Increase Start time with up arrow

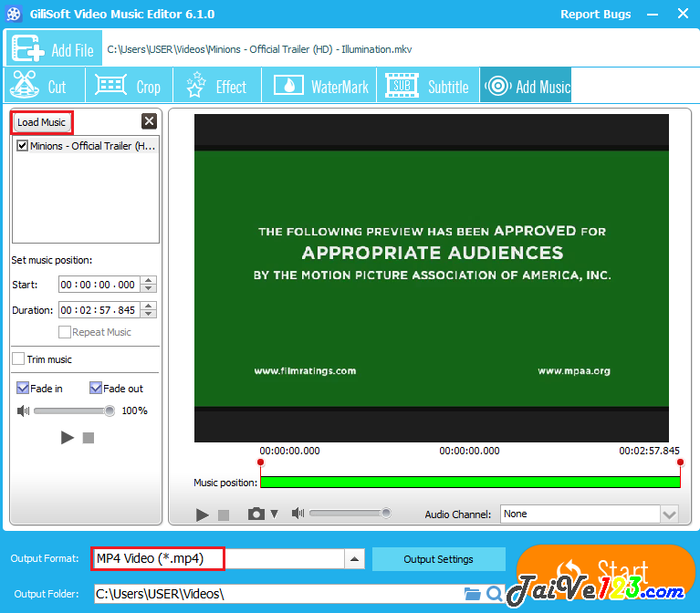point(149,281)
